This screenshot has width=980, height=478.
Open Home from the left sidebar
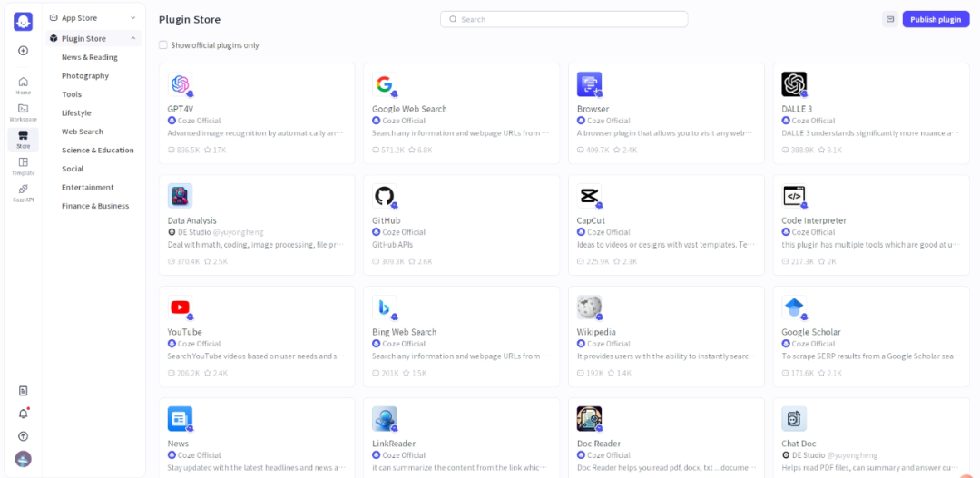point(23,85)
